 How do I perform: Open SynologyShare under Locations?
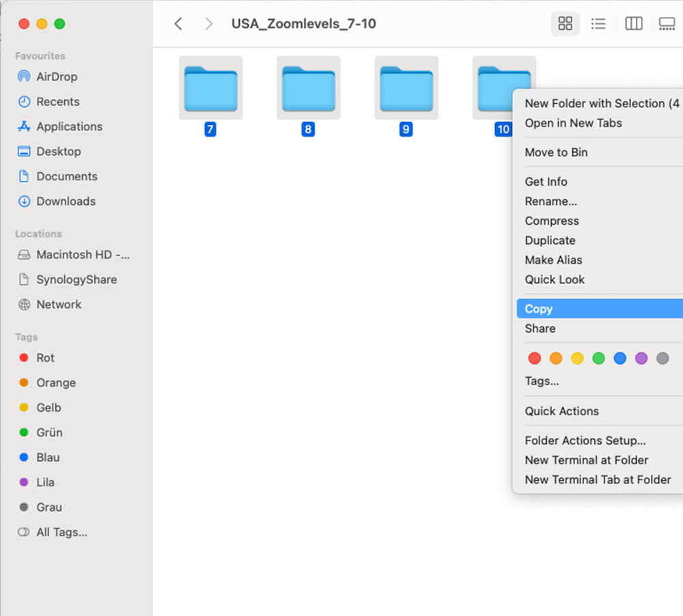tap(76, 279)
